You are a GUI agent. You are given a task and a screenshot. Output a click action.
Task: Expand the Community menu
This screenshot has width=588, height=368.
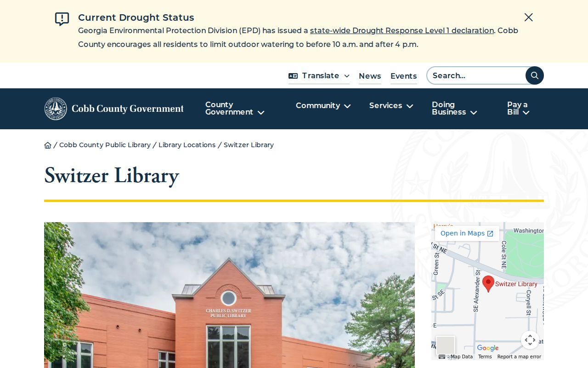click(x=323, y=106)
